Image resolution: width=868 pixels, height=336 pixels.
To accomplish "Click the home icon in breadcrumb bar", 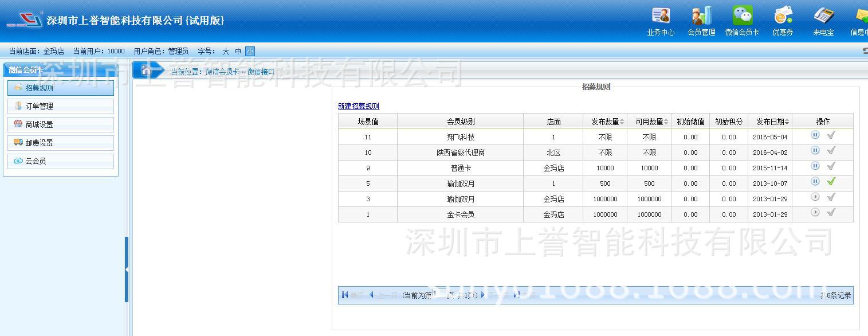I will [147, 71].
